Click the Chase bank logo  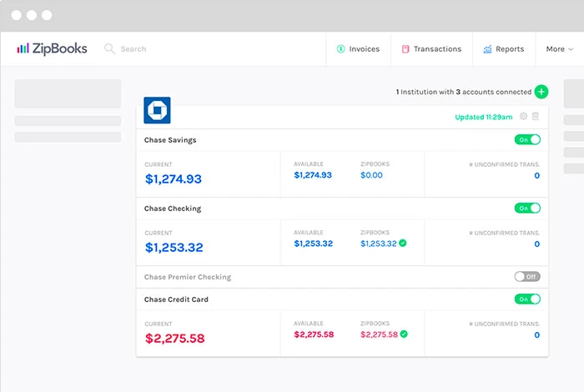click(x=157, y=110)
